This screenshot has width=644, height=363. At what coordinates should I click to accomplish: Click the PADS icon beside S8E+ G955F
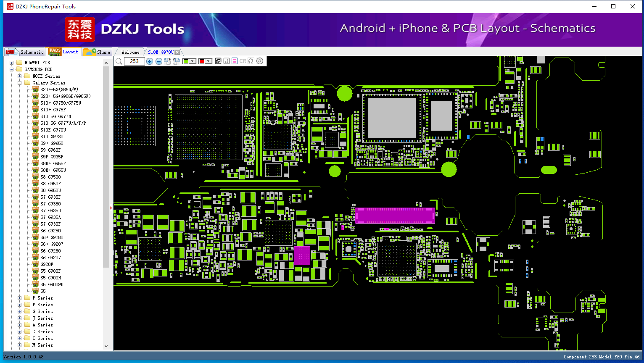pos(35,163)
